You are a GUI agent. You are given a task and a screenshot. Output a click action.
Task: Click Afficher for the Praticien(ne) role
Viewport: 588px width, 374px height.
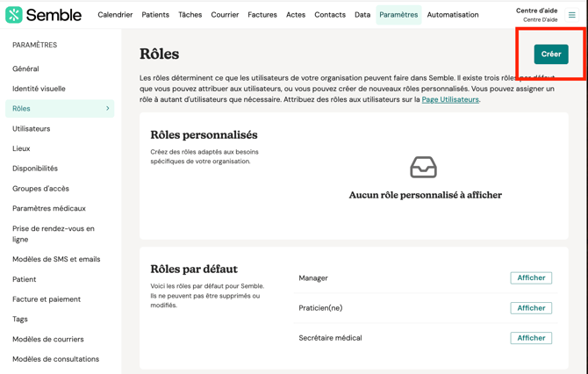coord(531,308)
